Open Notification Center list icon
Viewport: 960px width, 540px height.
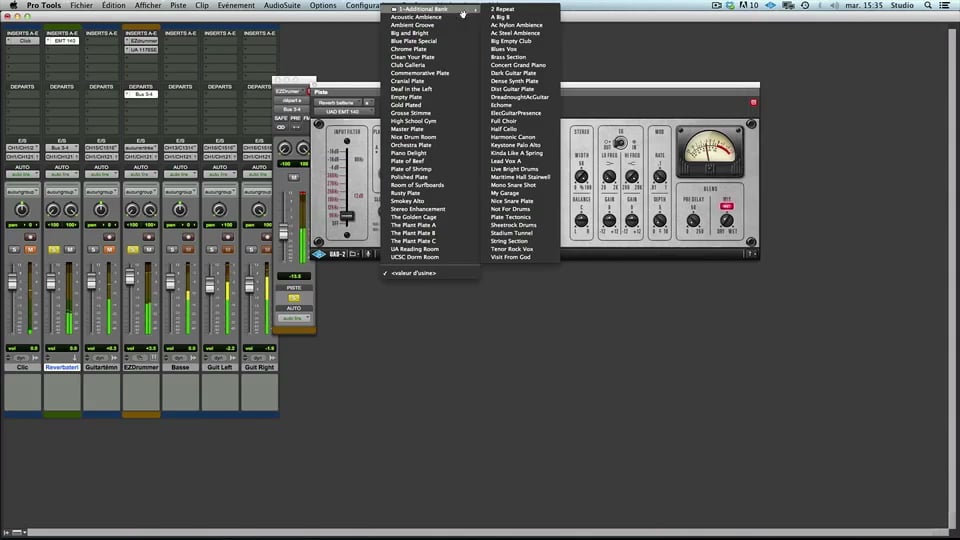coord(945,5)
